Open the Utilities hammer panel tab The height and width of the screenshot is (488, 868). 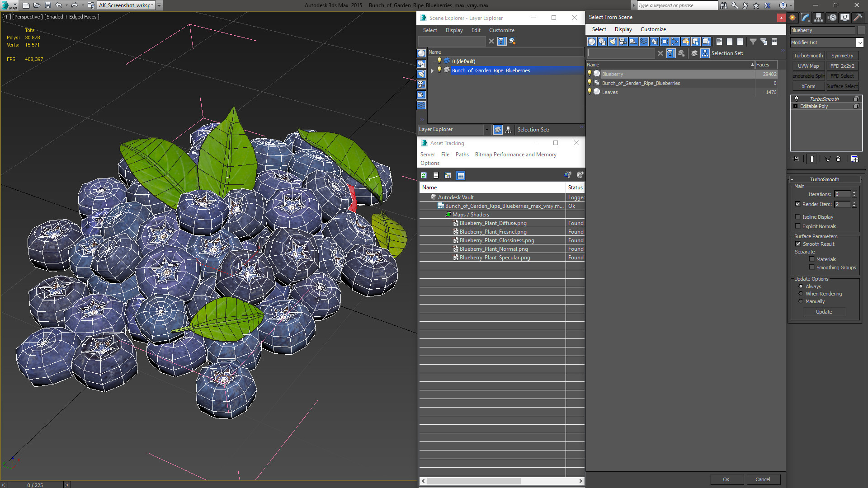pos(858,18)
